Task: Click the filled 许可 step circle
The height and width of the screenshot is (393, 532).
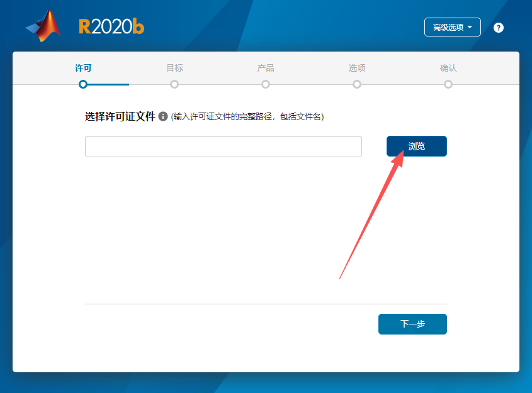Action: pyautogui.click(x=82, y=84)
